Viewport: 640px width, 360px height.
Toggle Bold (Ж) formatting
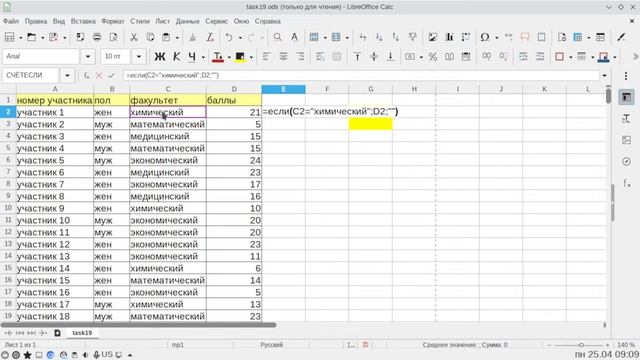coord(160,57)
